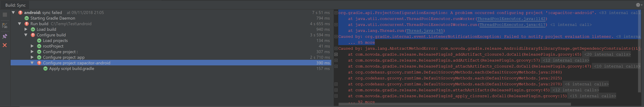Click the '2 s 710 ms' duration
The height and width of the screenshot is (107, 644).
(x=320, y=57)
